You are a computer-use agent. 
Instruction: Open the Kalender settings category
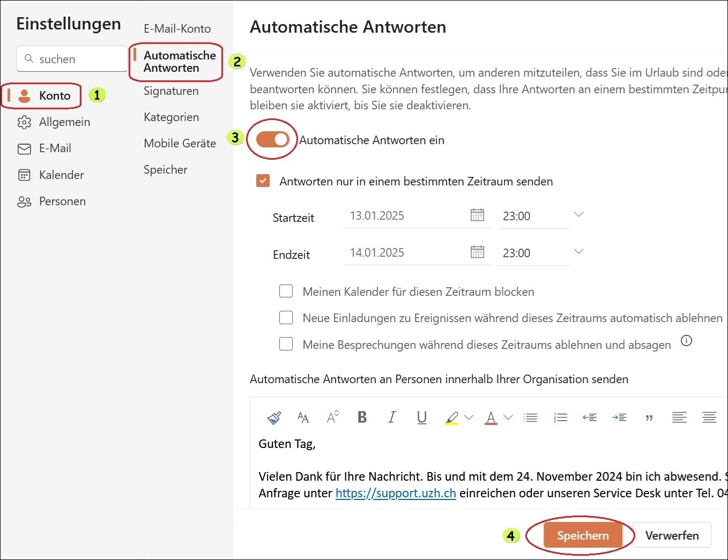[x=61, y=175]
